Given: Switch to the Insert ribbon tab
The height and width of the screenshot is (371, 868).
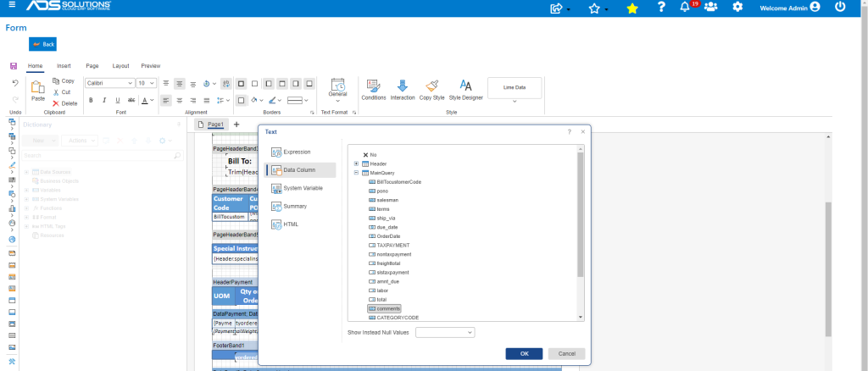Looking at the screenshot, I should [64, 66].
